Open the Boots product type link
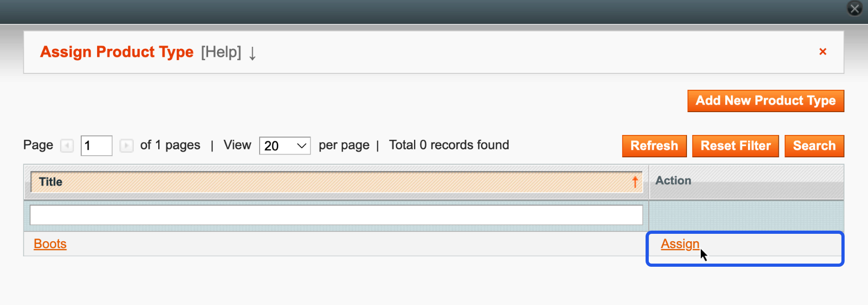Screen dimensions: 868x305 50,244
